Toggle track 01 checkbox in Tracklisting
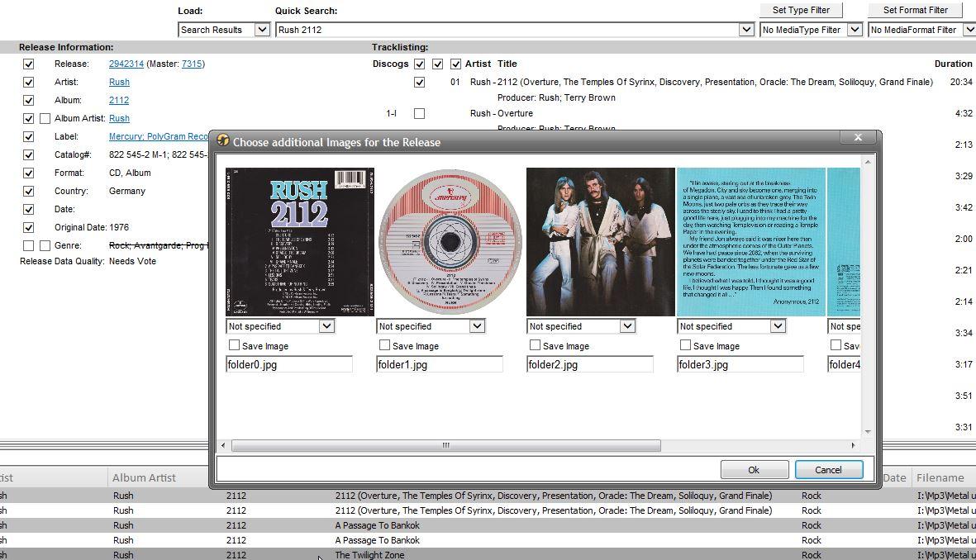The width and height of the screenshot is (976, 560). coord(420,82)
